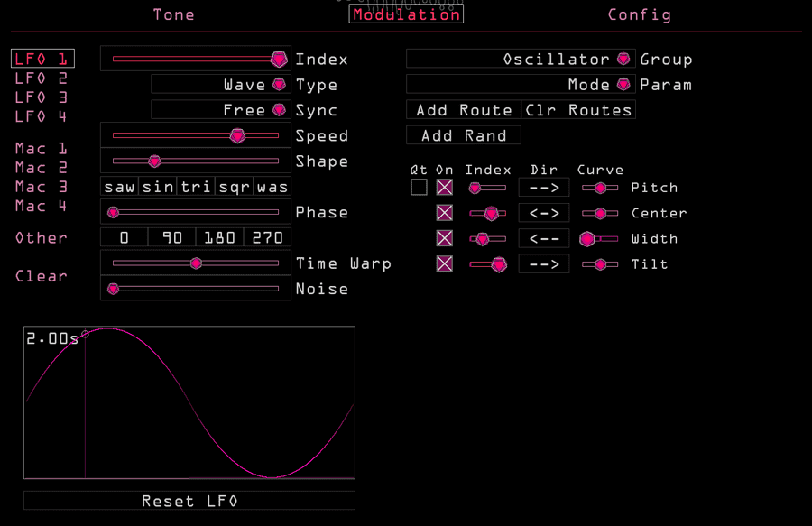Viewport: 812px width, 526px height.
Task: Open the Modulation tab
Action: pos(406,14)
